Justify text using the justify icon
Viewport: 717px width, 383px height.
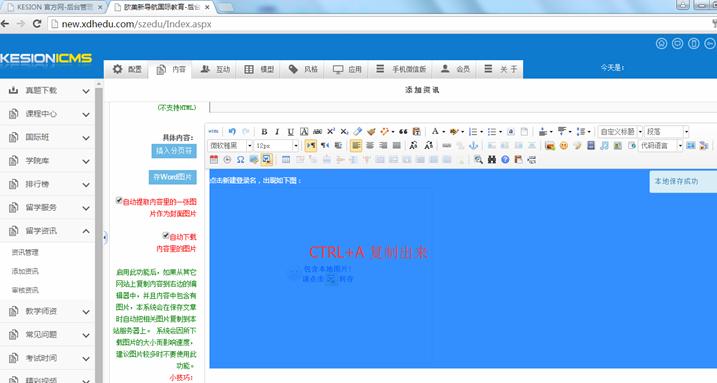click(x=396, y=145)
